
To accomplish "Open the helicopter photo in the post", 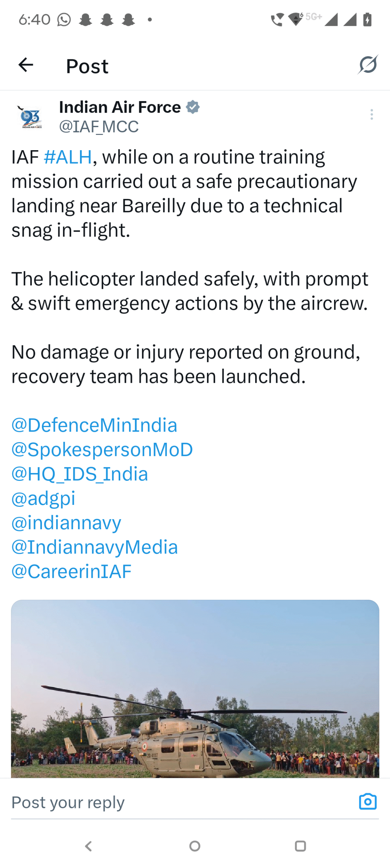I will 195,688.
